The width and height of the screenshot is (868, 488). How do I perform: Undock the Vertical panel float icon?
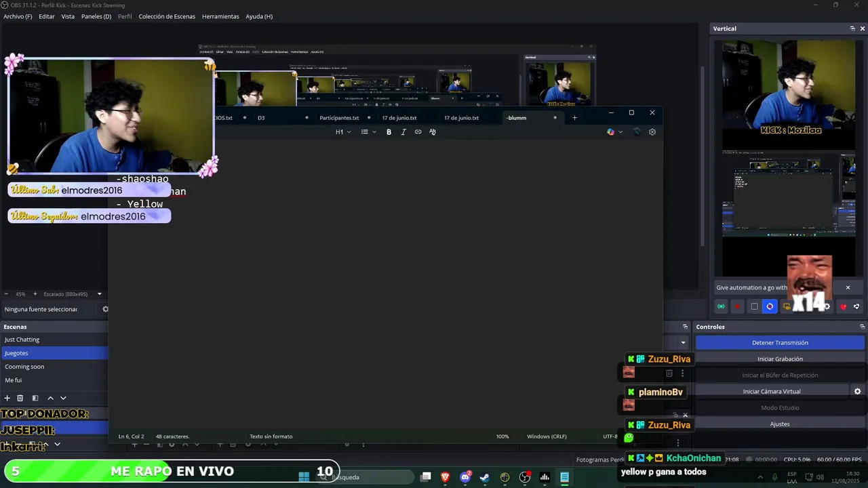pos(852,28)
